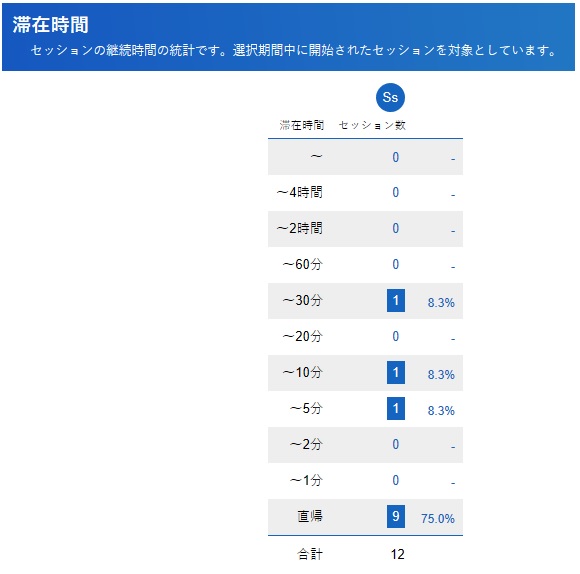
Task: Click the 75.0% value for 直帰
Action: click(x=438, y=519)
